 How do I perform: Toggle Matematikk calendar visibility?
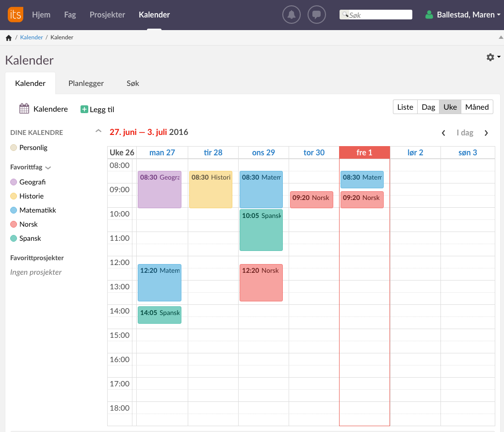tap(14, 210)
